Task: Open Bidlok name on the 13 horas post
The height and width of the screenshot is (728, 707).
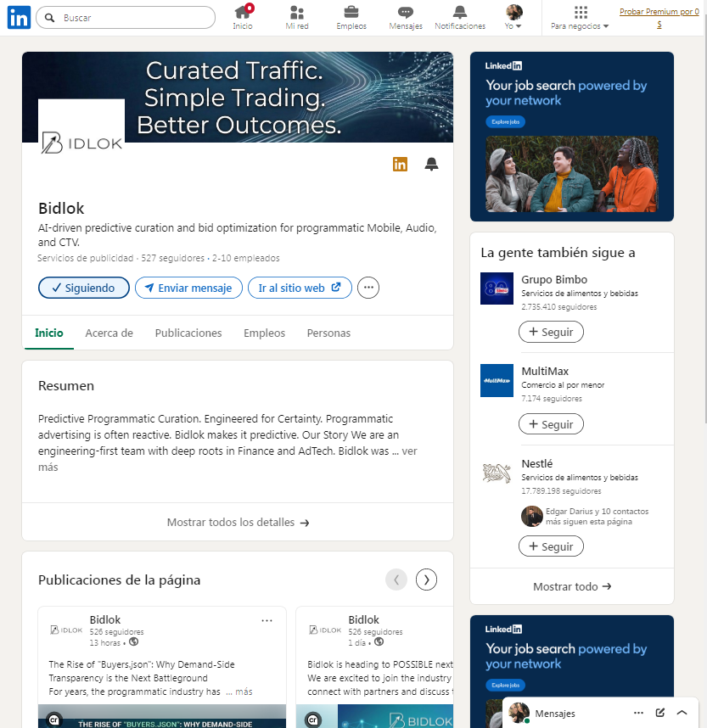Action: click(x=105, y=620)
